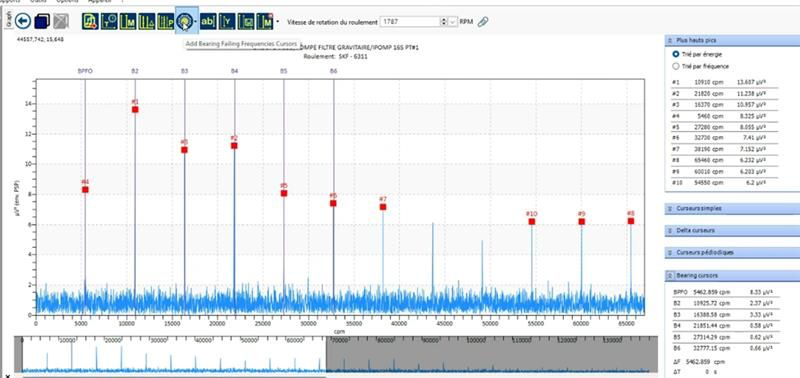Click the gray left handle of the overview strip

pos(18,354)
